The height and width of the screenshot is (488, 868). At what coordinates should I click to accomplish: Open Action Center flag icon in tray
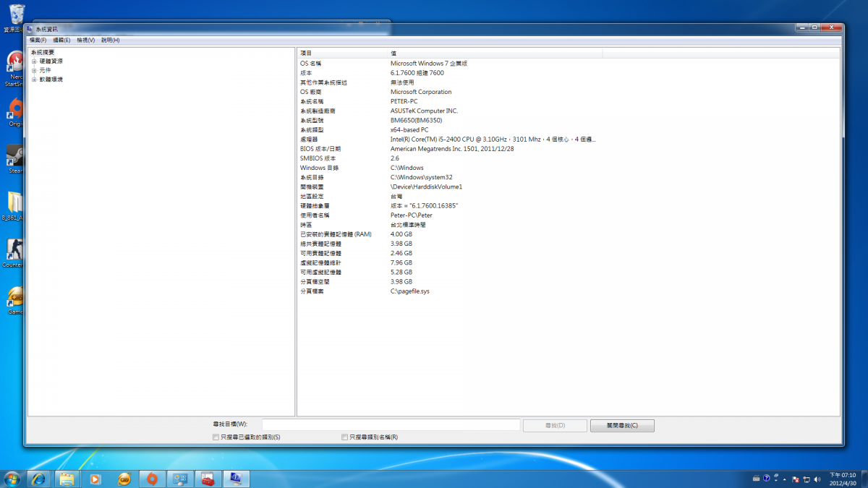click(796, 479)
